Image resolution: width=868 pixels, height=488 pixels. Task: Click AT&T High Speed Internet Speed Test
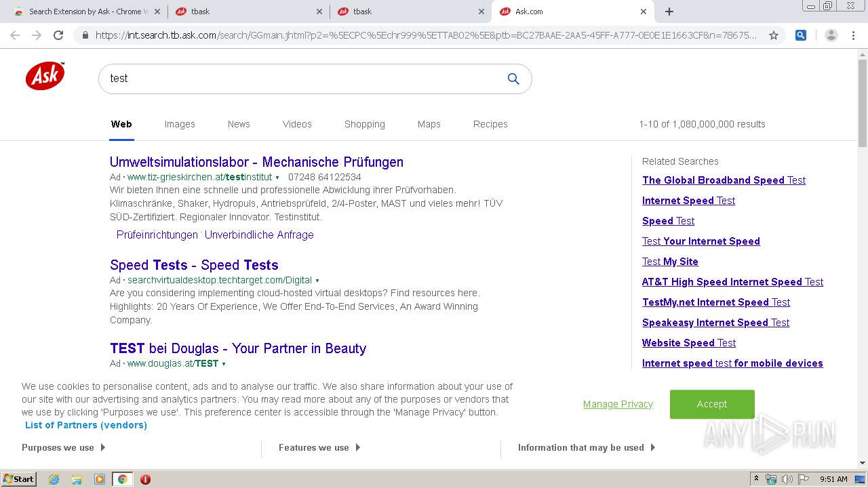732,282
